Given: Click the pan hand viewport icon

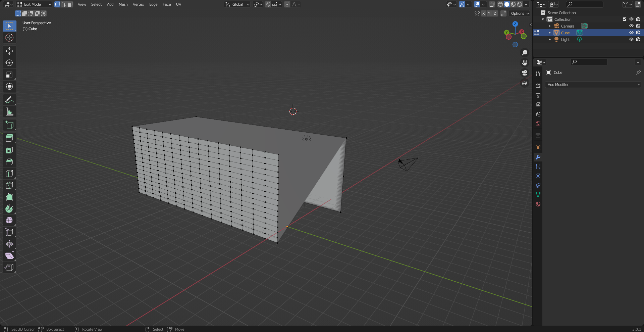Looking at the screenshot, I should (x=525, y=63).
